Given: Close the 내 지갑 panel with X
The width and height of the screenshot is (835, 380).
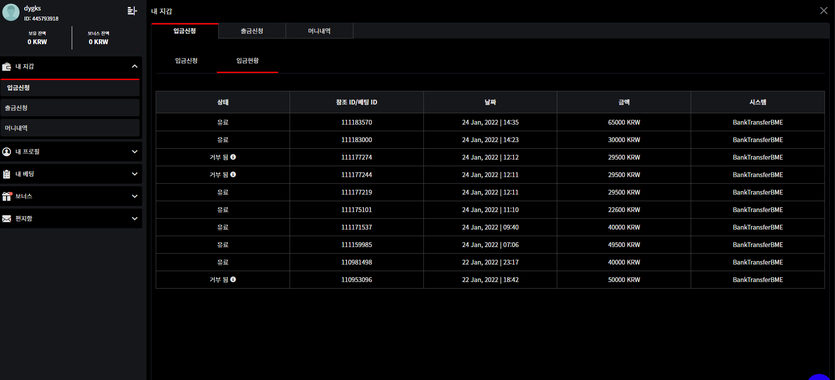Looking at the screenshot, I should coord(823,11).
